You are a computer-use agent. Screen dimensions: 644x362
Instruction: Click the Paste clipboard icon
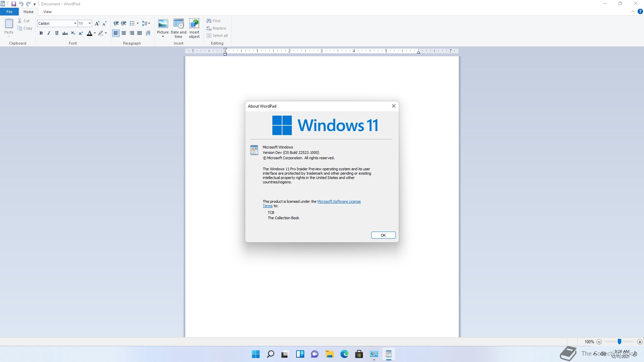coord(9,23)
